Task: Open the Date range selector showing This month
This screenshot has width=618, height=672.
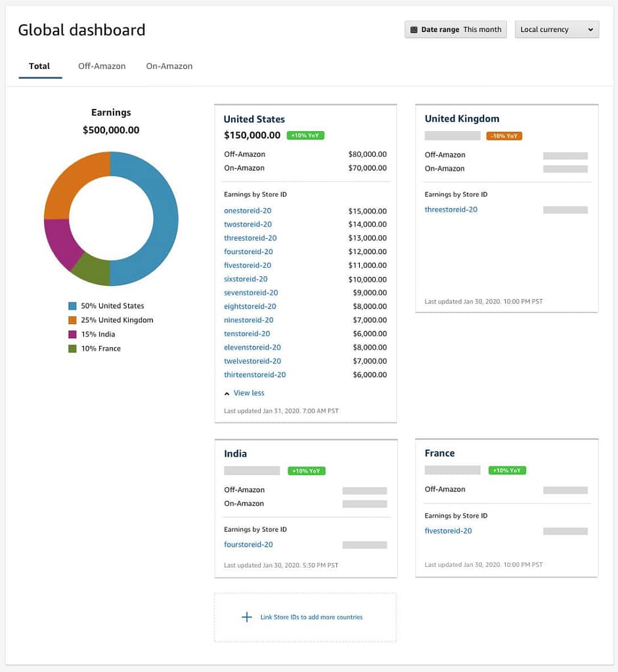Action: point(455,29)
